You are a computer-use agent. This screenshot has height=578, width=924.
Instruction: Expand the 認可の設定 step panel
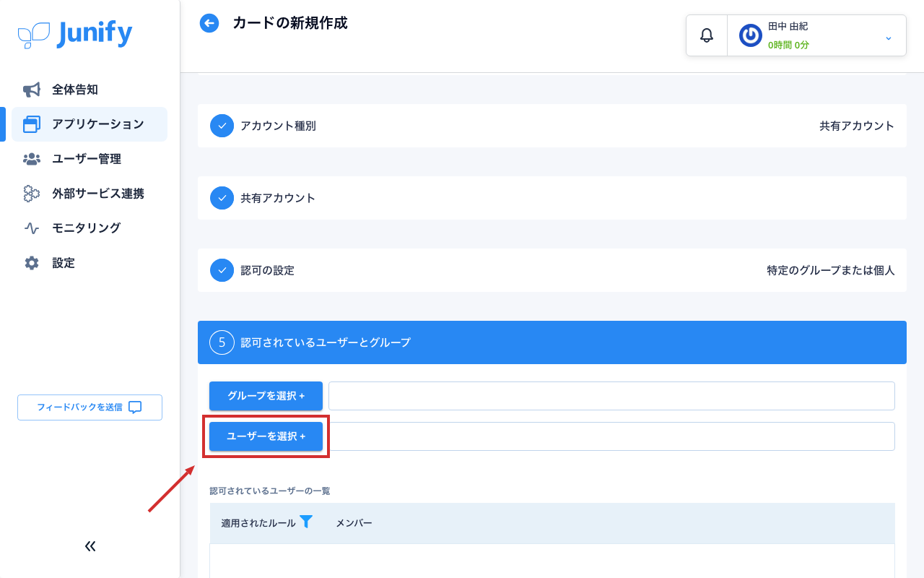pos(552,270)
